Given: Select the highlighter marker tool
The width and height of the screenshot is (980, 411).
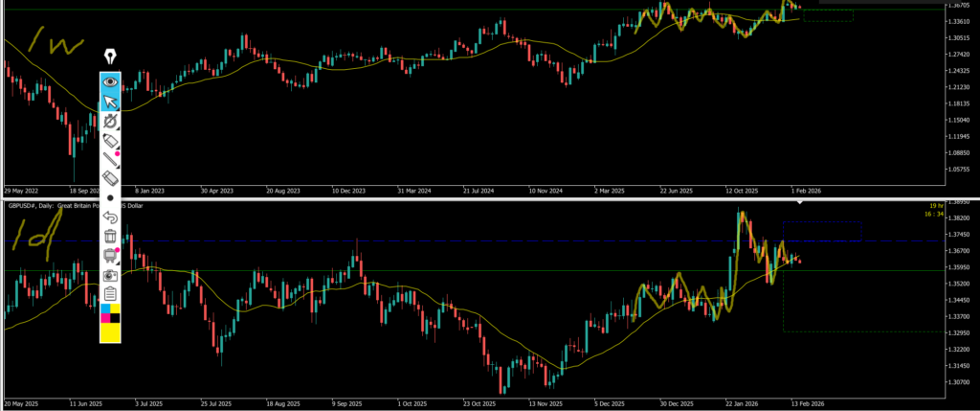Looking at the screenshot, I should pos(111,141).
